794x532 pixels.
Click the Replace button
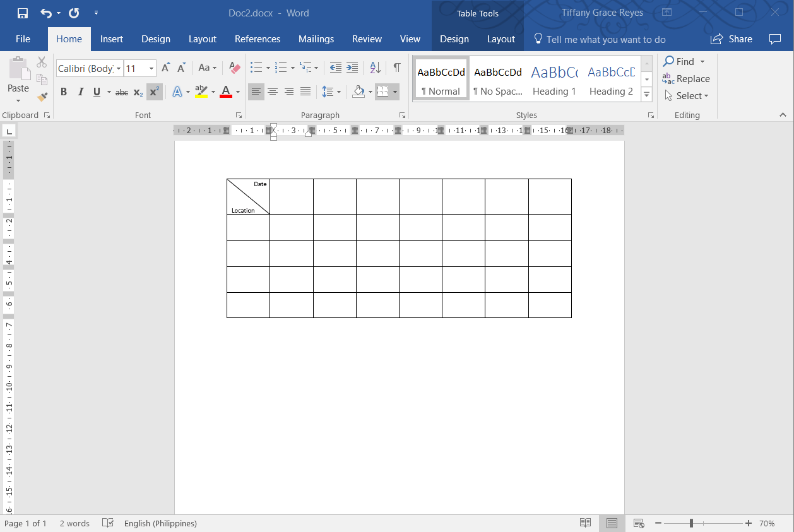686,79
